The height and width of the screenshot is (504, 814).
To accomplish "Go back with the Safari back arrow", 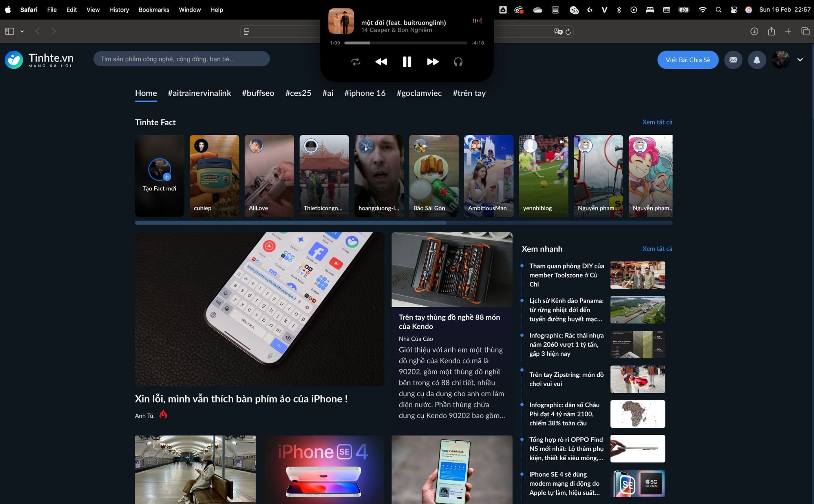I will 38,31.
